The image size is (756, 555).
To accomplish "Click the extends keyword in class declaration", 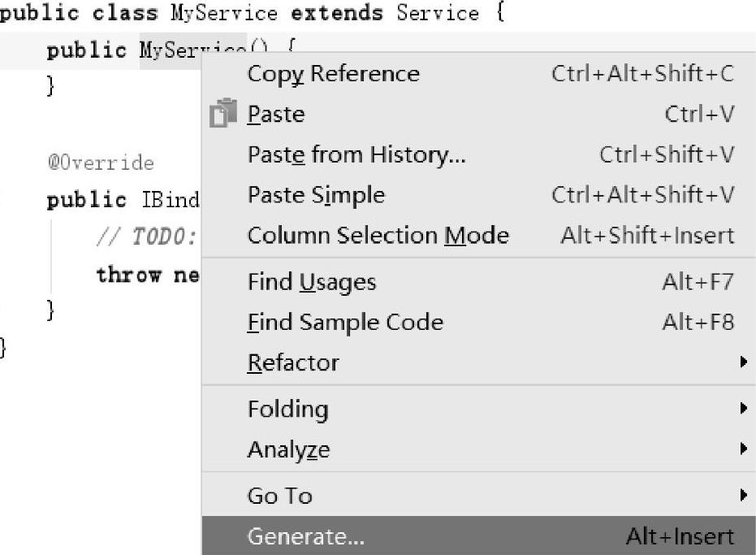I will 338,14.
